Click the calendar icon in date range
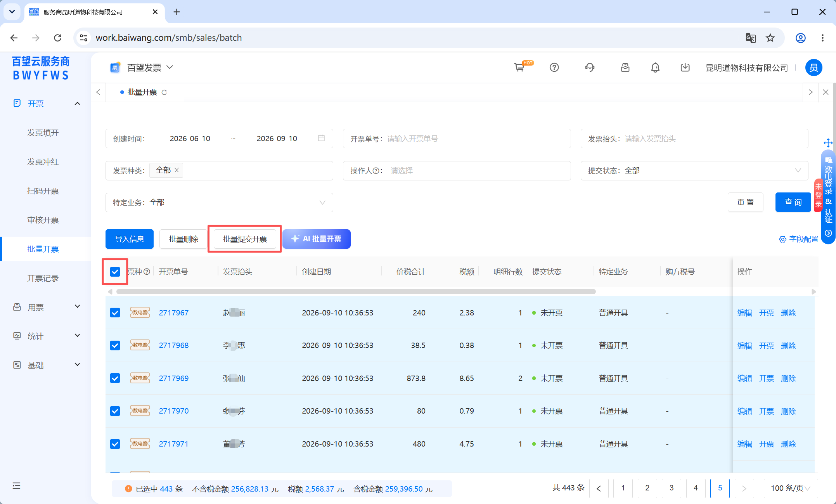Image resolution: width=836 pixels, height=504 pixels. pyautogui.click(x=321, y=138)
